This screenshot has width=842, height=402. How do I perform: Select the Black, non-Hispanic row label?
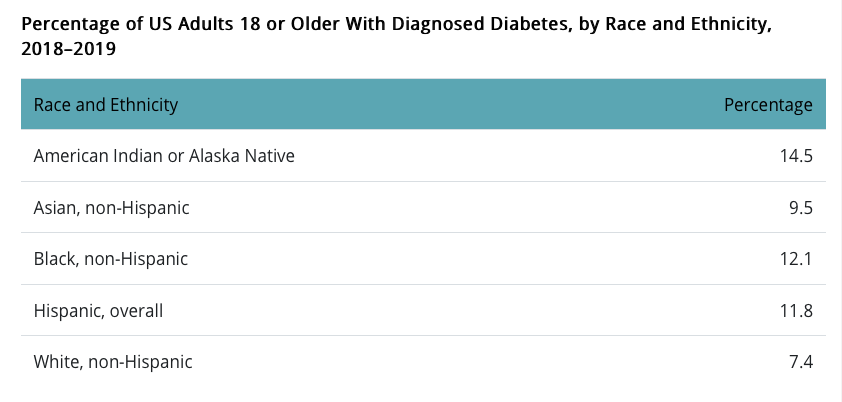(x=110, y=259)
